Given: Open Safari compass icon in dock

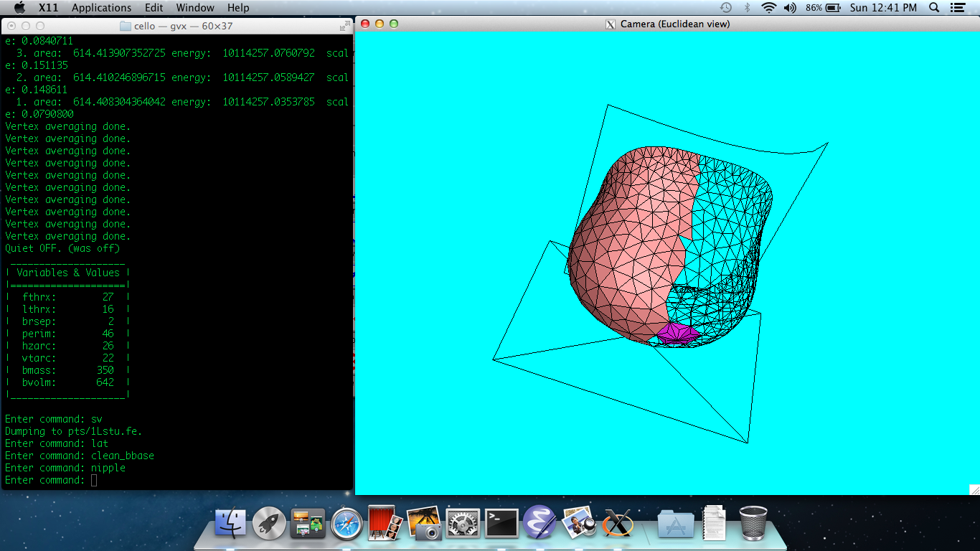Looking at the screenshot, I should 347,523.
